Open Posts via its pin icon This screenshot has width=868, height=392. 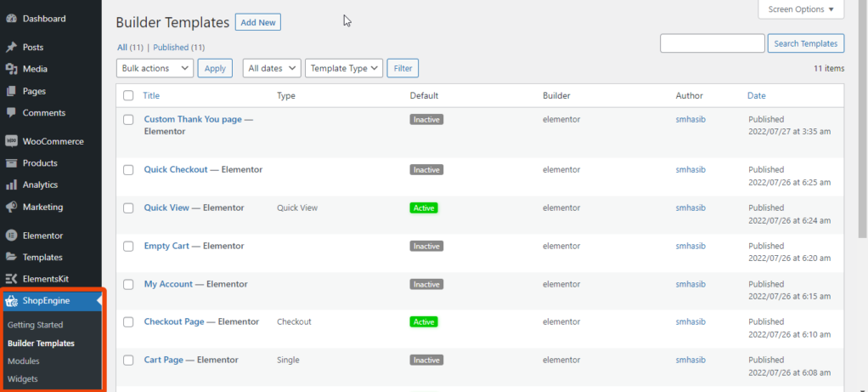11,48
